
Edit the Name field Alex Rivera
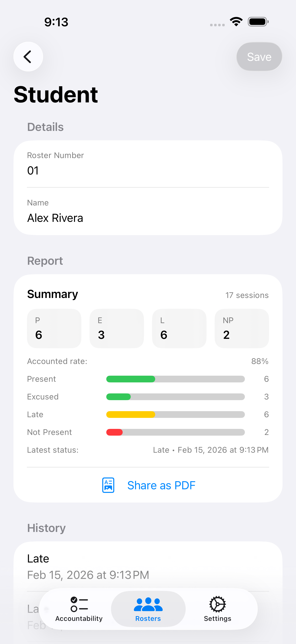tap(148, 218)
